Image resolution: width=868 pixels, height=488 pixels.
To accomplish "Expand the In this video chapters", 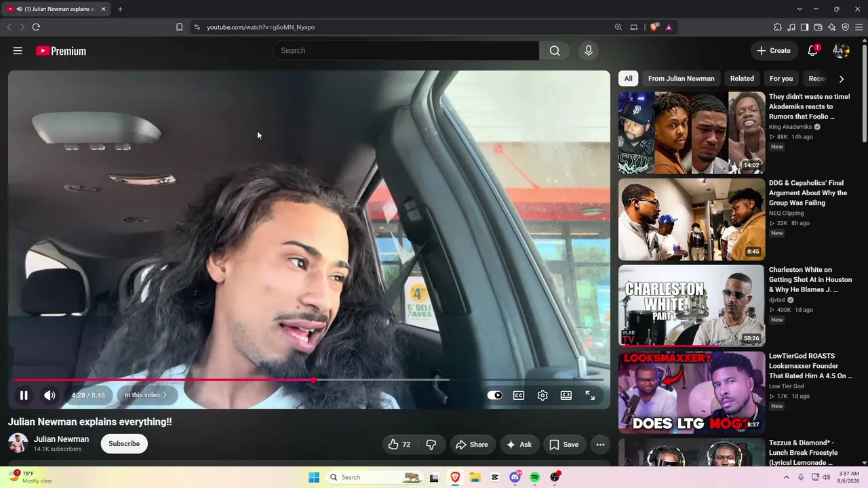I will click(x=146, y=395).
